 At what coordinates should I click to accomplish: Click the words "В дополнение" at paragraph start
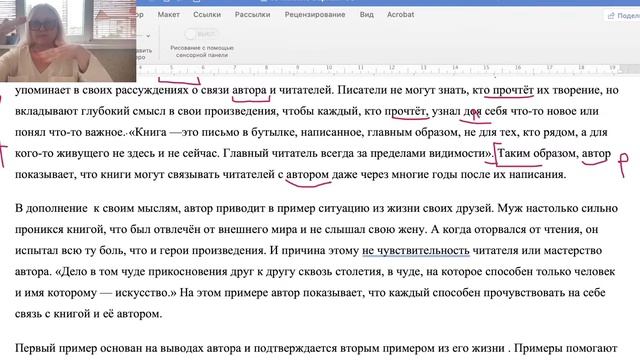tap(51, 208)
